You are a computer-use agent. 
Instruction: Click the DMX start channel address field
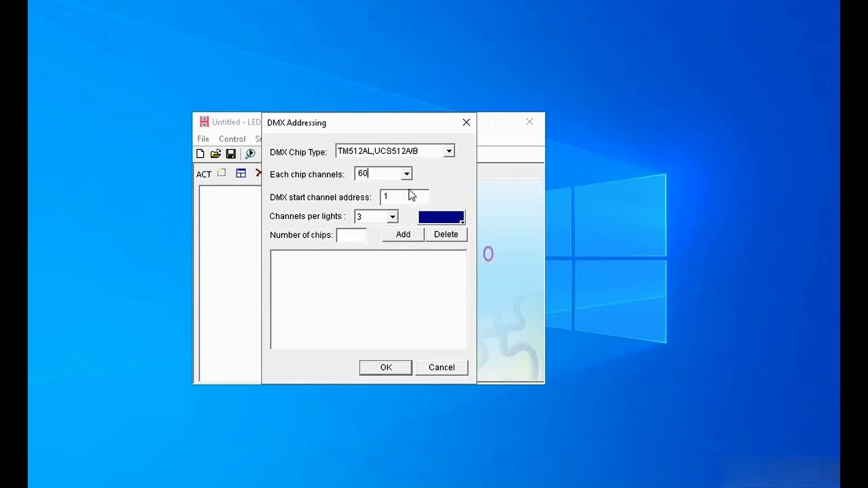pyautogui.click(x=404, y=197)
